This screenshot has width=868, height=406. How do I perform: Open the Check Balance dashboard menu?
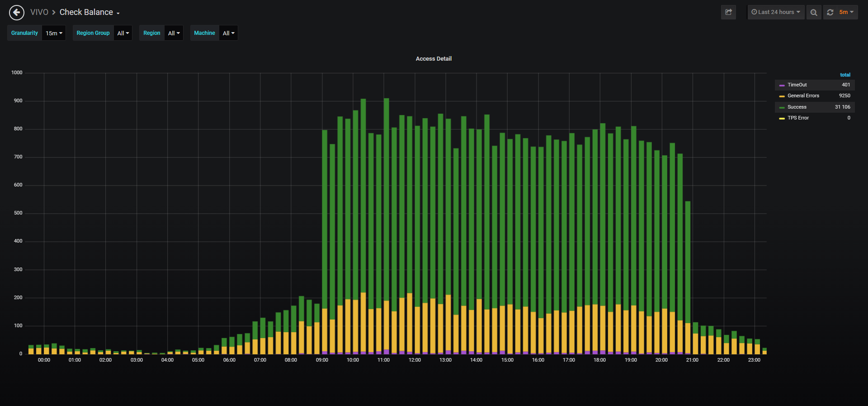pos(90,12)
